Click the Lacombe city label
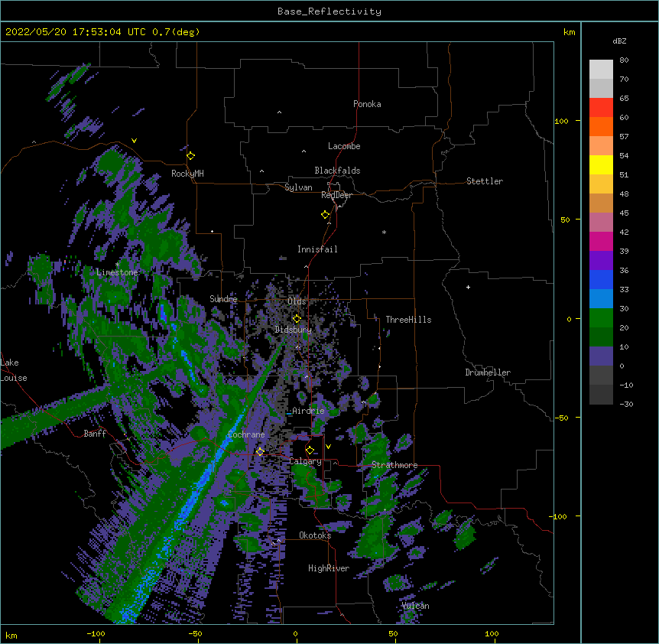Screen dimensions: 659x644 (x=344, y=146)
